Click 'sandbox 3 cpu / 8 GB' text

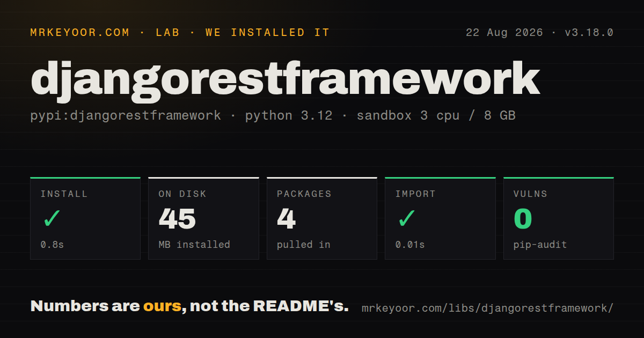tap(436, 115)
